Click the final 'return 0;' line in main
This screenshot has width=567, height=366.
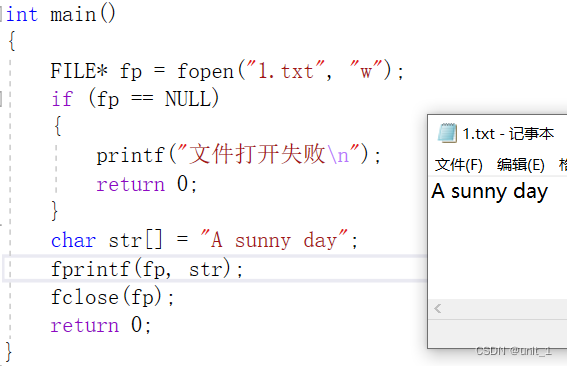point(101,325)
